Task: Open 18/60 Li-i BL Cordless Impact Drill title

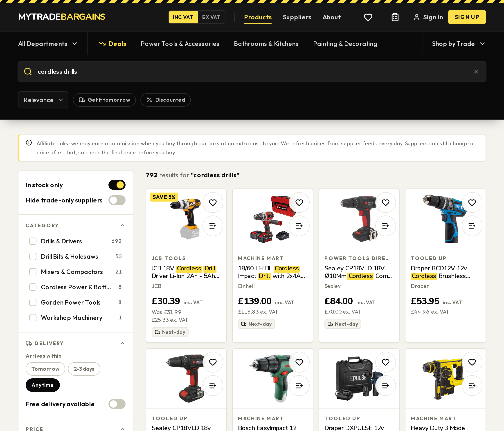Action: point(271,272)
